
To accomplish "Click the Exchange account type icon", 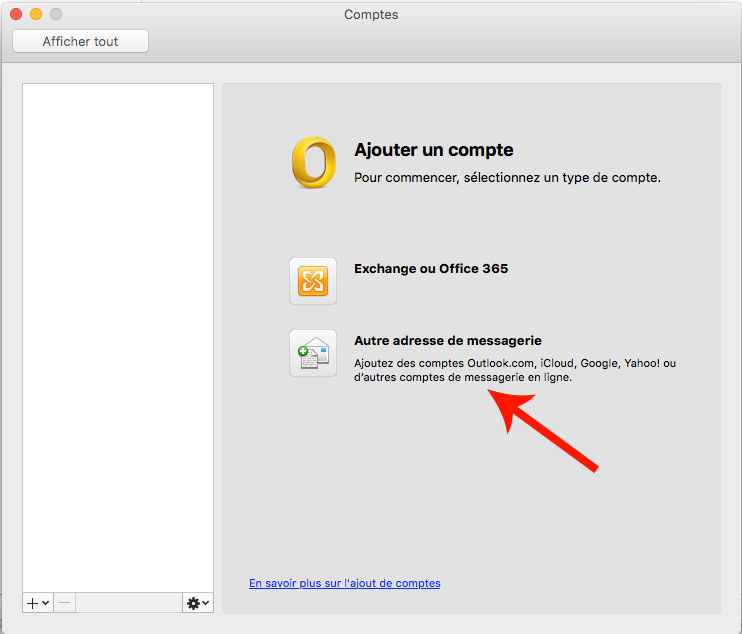I will (313, 281).
